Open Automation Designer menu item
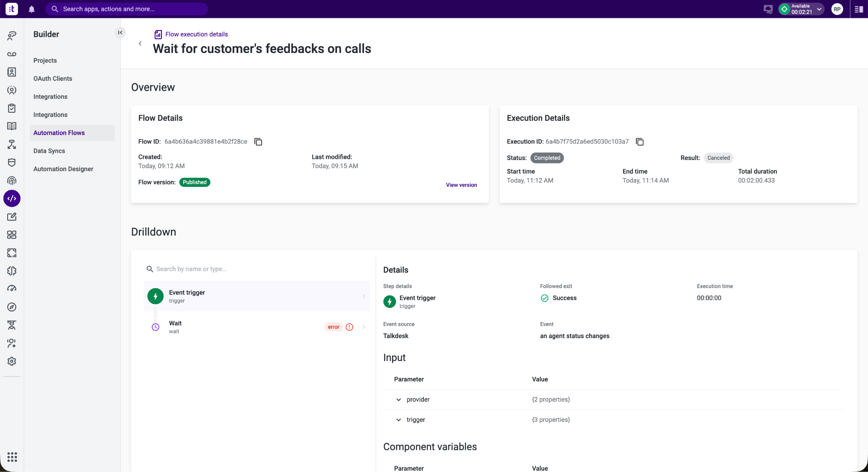The width and height of the screenshot is (868, 472). (63, 169)
